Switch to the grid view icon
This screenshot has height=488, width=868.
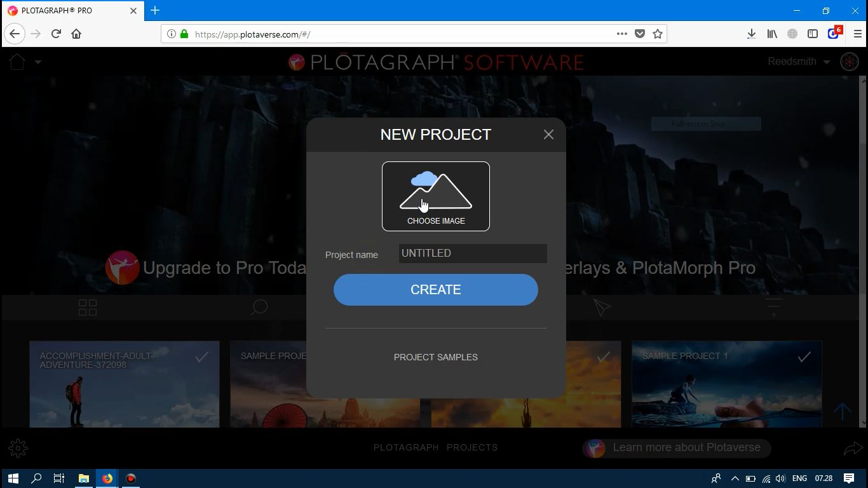pyautogui.click(x=88, y=308)
